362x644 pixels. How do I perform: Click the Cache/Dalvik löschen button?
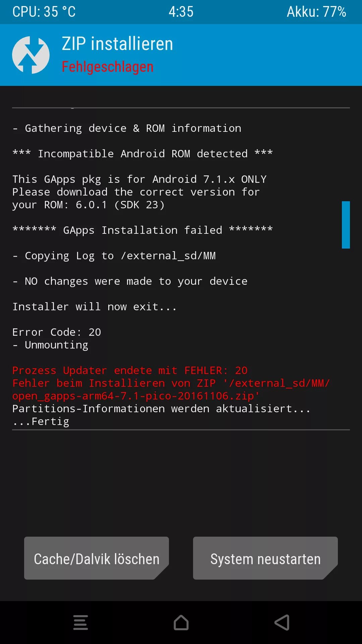(x=97, y=558)
